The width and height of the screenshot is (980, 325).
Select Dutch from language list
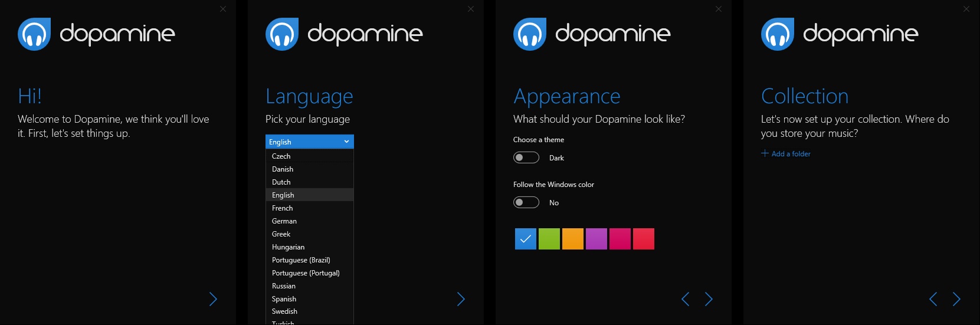pos(310,182)
